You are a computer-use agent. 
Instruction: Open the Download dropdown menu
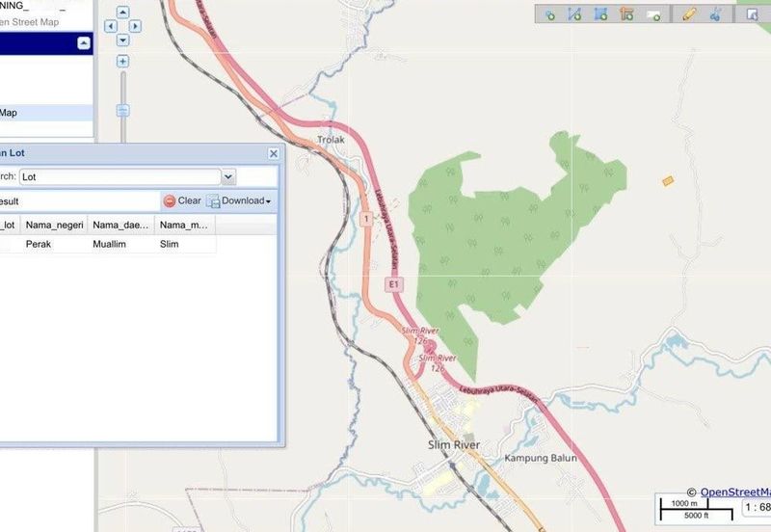239,200
